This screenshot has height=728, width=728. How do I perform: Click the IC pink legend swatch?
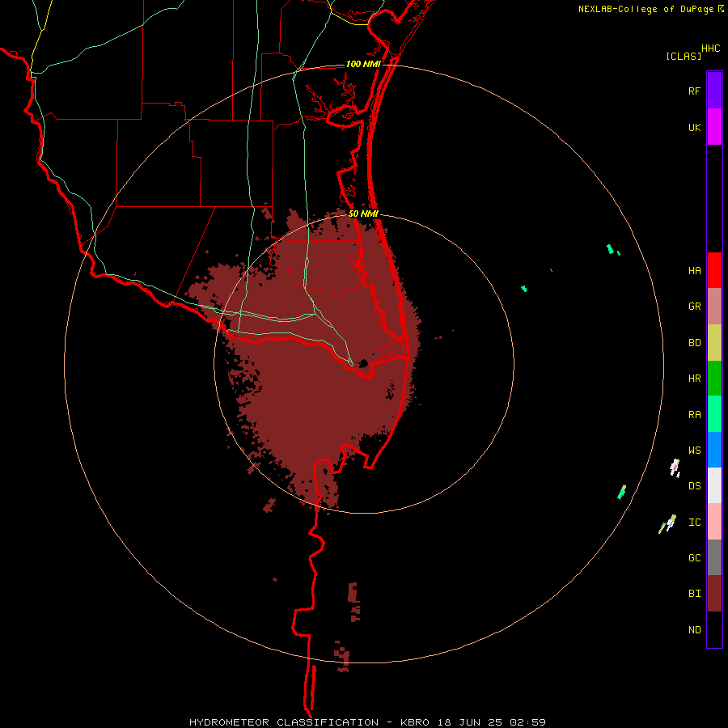coord(714,522)
